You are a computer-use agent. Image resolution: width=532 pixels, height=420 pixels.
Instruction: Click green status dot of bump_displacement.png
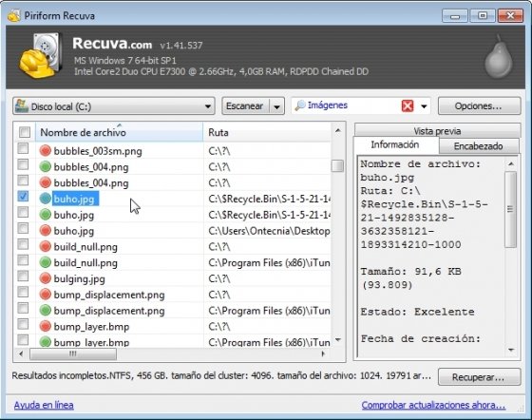pos(46,310)
